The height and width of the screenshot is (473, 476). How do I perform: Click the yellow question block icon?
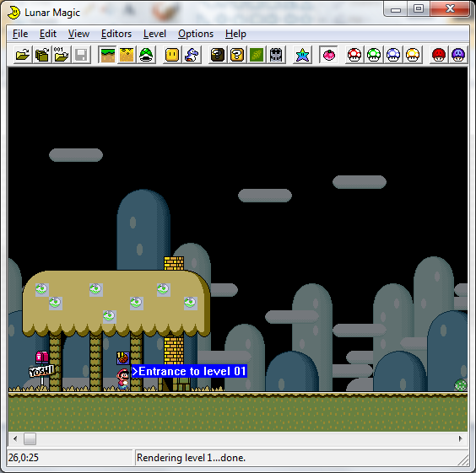(x=237, y=55)
